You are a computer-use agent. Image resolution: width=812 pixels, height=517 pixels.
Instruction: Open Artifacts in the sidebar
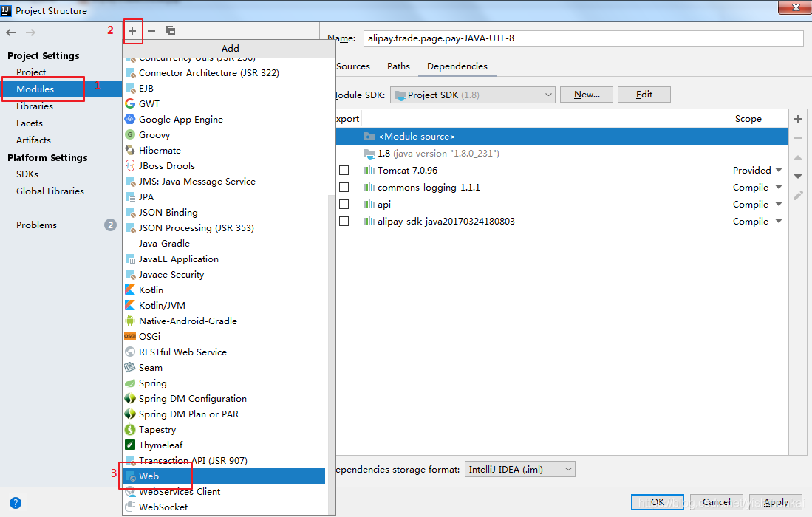tap(34, 140)
